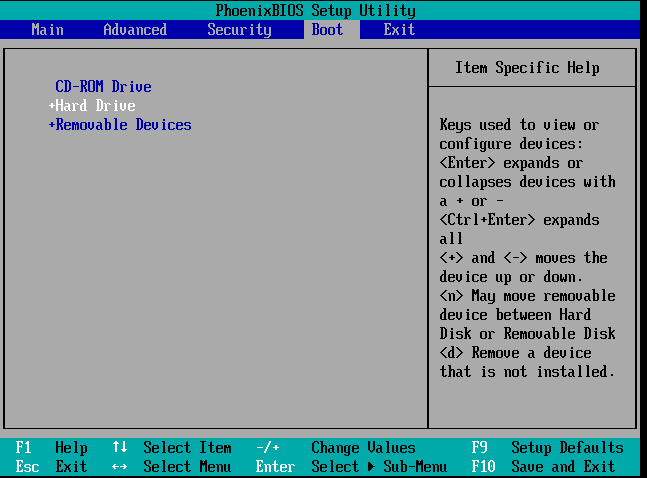Select the Hard Drive boot entry
647x478 pixels.
click(x=95, y=106)
